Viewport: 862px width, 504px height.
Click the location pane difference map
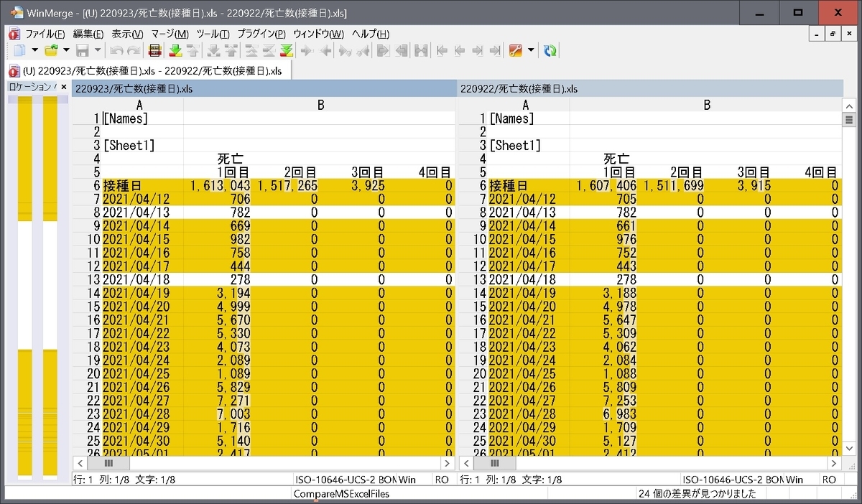(x=38, y=287)
